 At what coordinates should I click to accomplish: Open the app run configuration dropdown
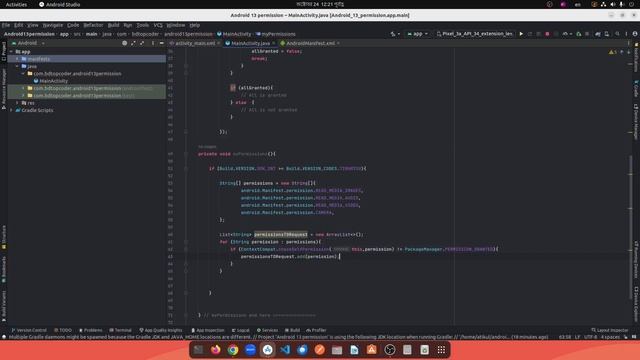click(x=417, y=34)
